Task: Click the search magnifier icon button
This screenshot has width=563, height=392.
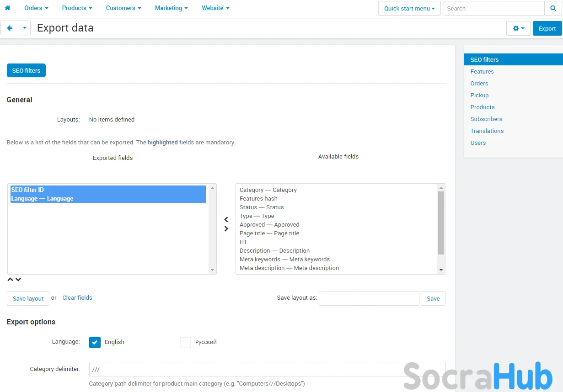Action: tap(553, 8)
